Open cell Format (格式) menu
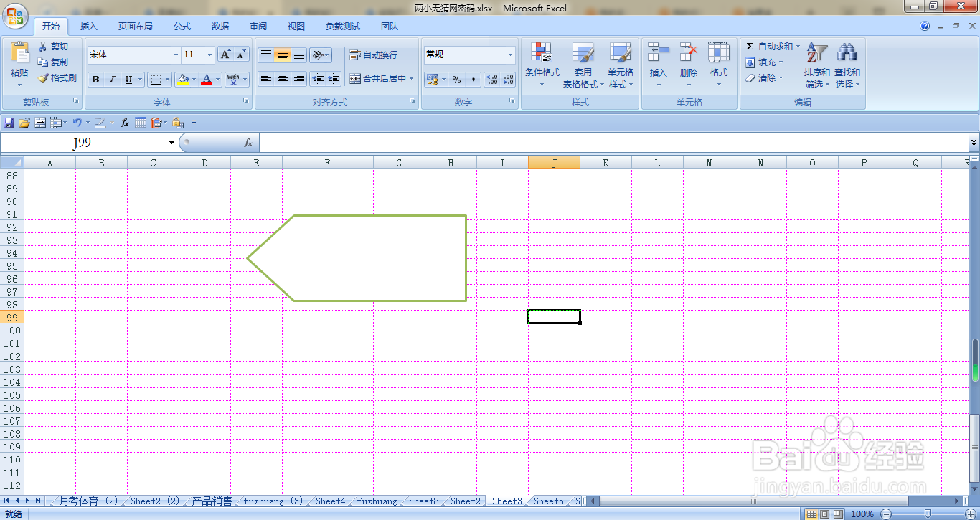This screenshot has width=980, height=520. 719,65
